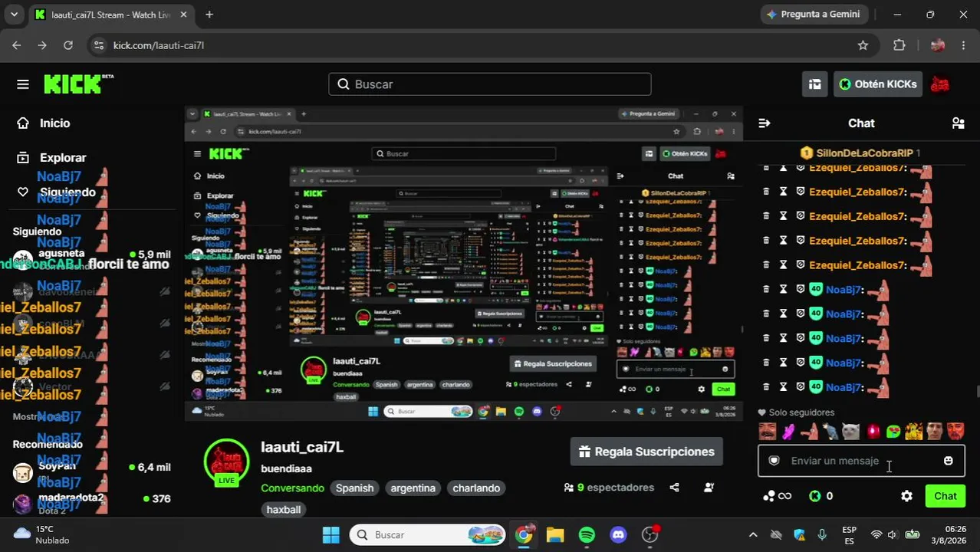Click the KICK logo

coord(78,84)
